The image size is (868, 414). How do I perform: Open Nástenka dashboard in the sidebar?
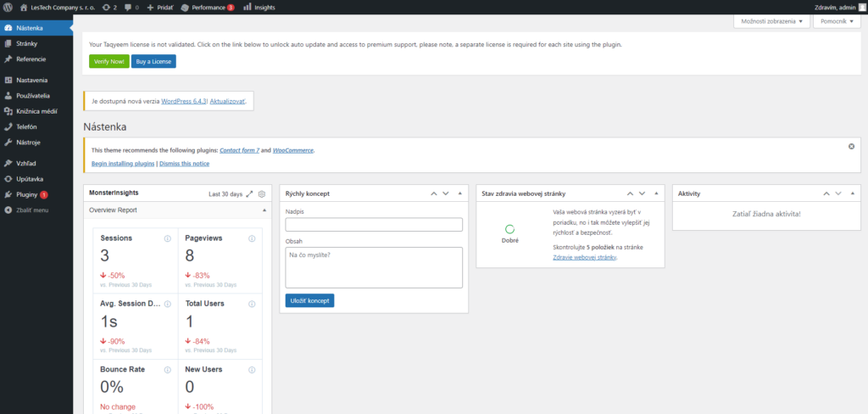[x=36, y=28]
